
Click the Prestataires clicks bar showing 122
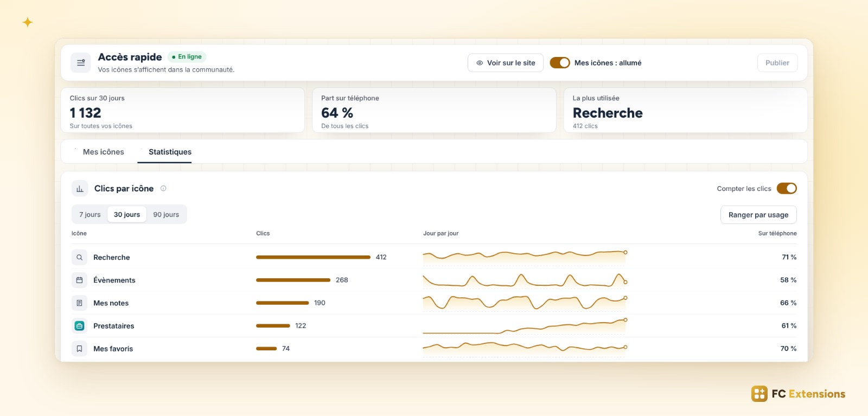[x=273, y=325]
